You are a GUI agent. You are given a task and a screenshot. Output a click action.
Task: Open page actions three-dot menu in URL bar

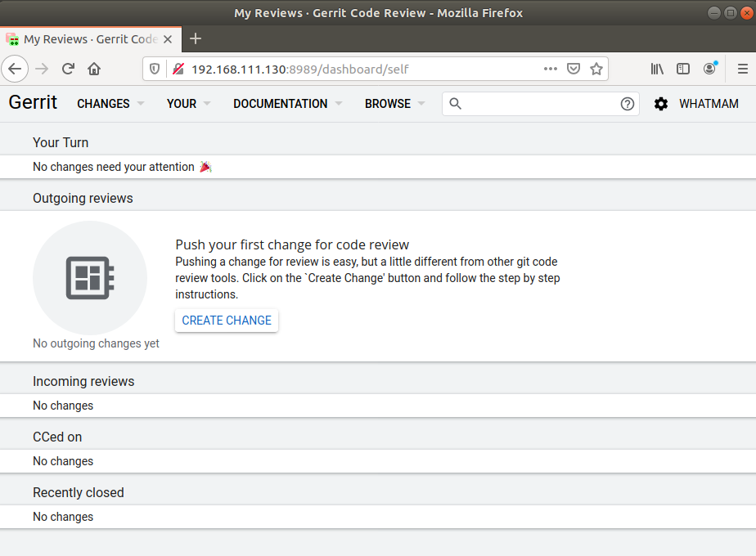coord(550,69)
